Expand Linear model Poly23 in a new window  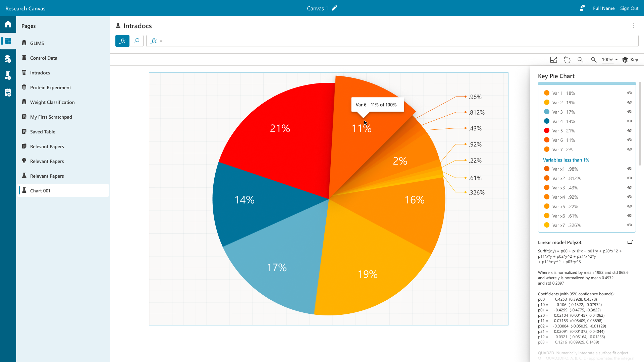point(630,242)
